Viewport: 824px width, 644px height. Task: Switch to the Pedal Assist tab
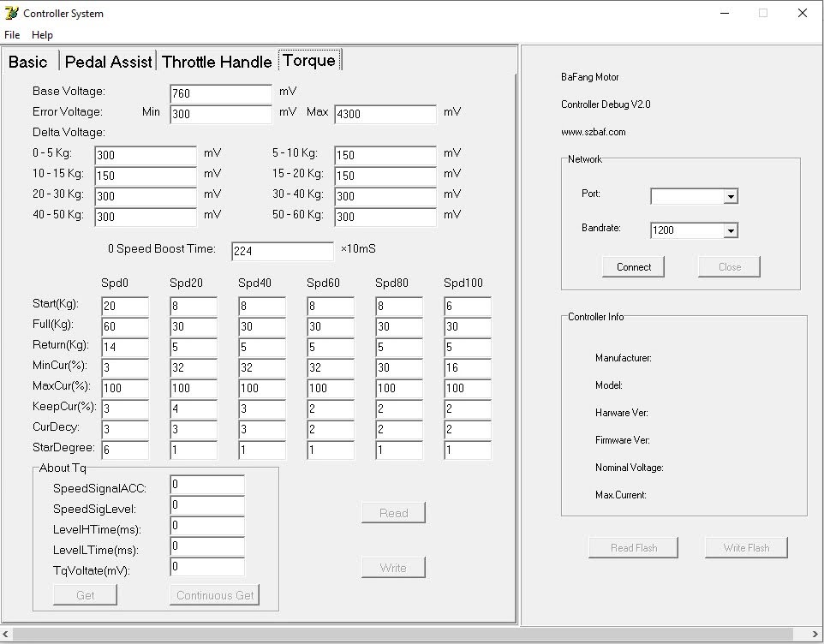108,61
